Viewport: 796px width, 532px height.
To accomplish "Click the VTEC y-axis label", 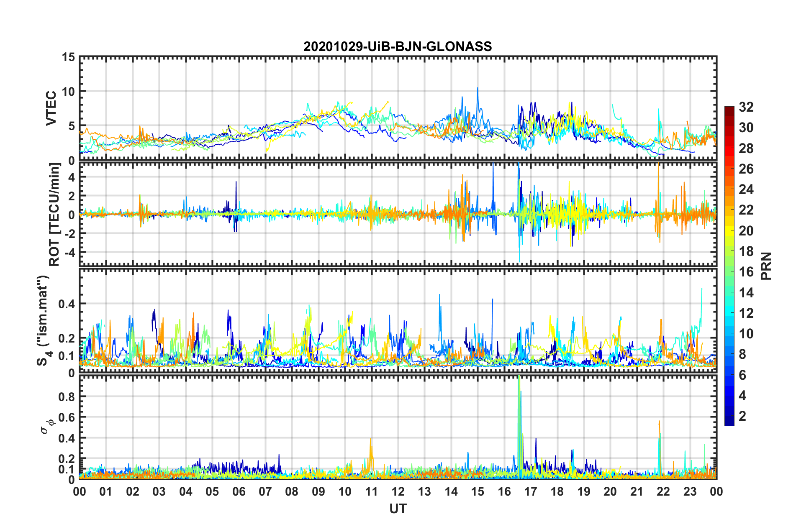I will (51, 108).
